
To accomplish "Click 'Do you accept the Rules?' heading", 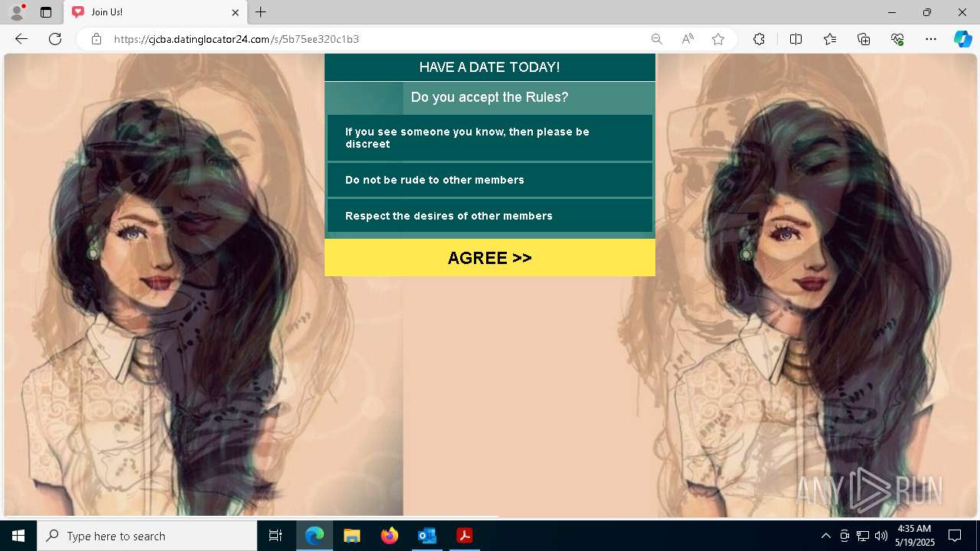I will coord(489,97).
